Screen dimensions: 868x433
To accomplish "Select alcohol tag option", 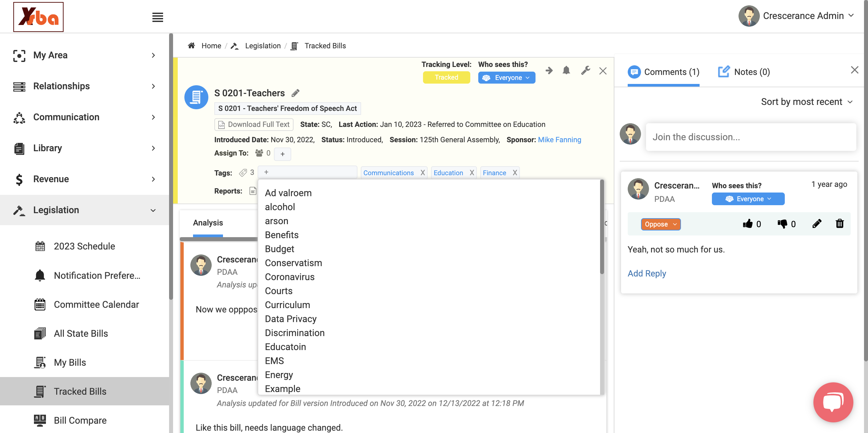I will [x=280, y=207].
